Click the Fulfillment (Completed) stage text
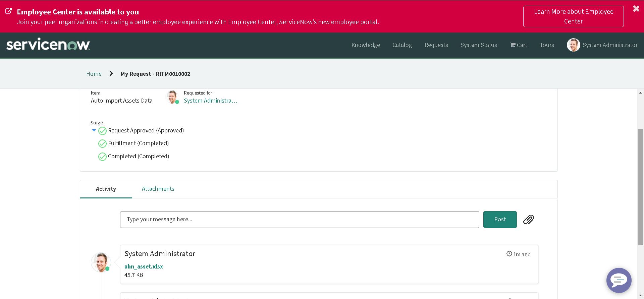Viewport: 644px width, 299px height. 138,143
